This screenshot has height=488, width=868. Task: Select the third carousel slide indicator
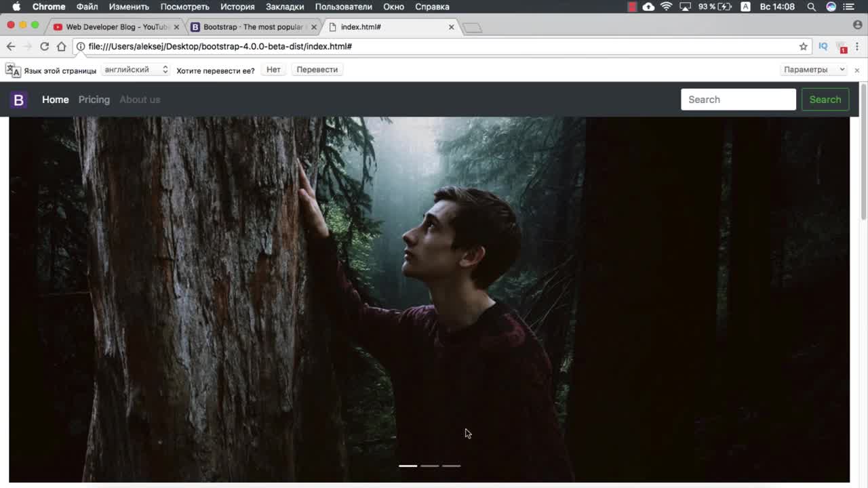coord(452,466)
